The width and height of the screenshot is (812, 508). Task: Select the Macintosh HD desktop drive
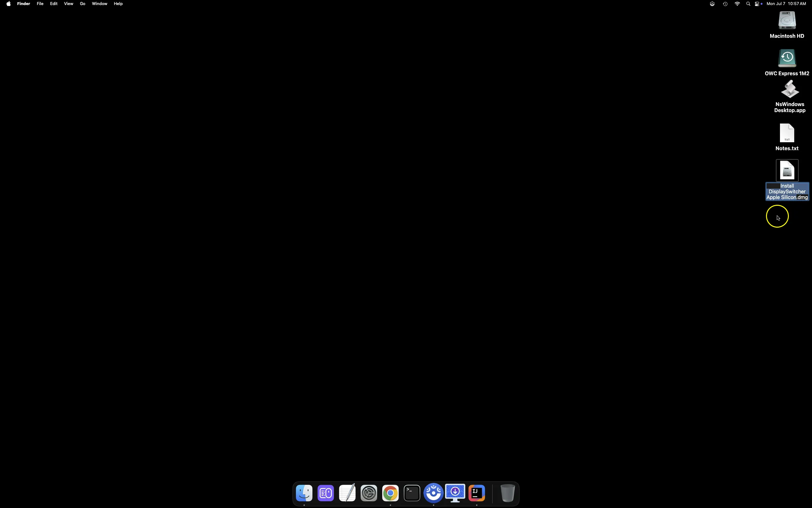tap(787, 21)
